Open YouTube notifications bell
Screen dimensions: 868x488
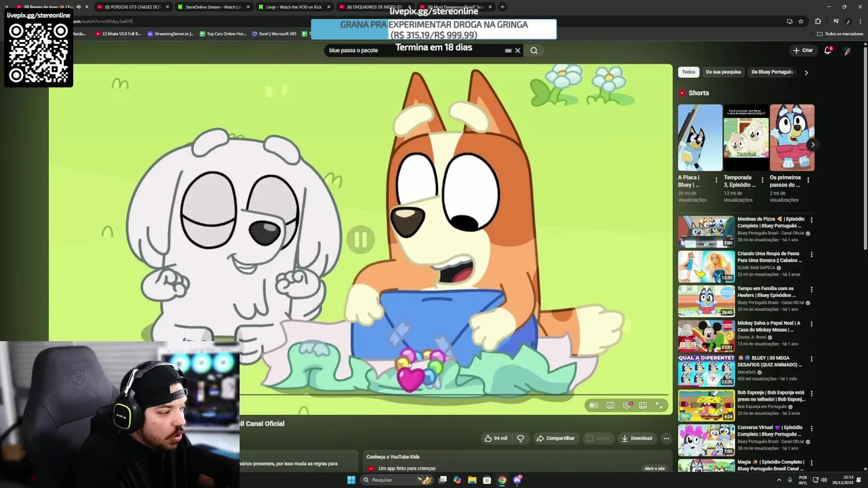[x=827, y=50]
